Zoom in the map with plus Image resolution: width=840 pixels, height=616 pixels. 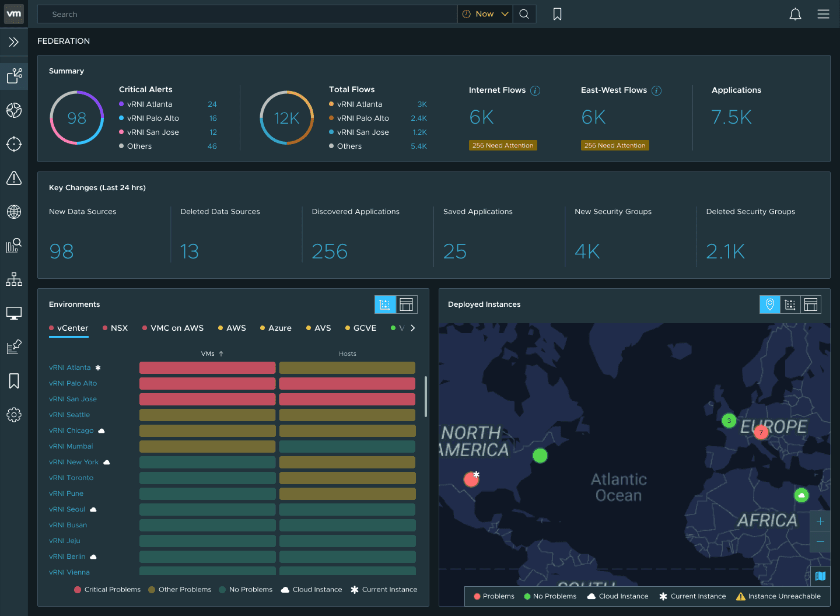click(x=820, y=521)
